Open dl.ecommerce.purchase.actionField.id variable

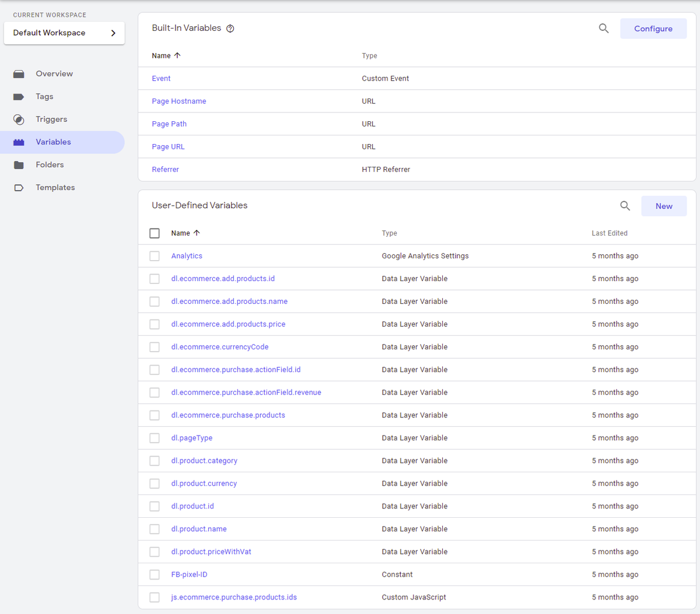(236, 370)
